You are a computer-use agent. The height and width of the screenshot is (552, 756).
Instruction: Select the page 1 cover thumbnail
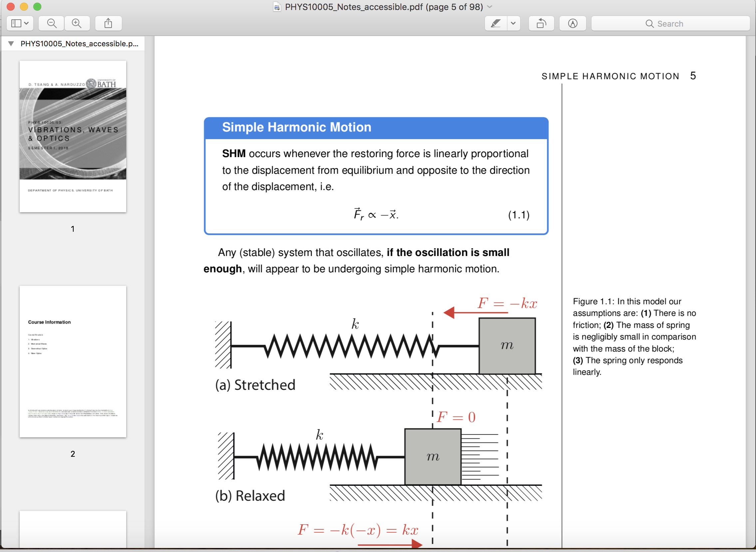pos(73,136)
